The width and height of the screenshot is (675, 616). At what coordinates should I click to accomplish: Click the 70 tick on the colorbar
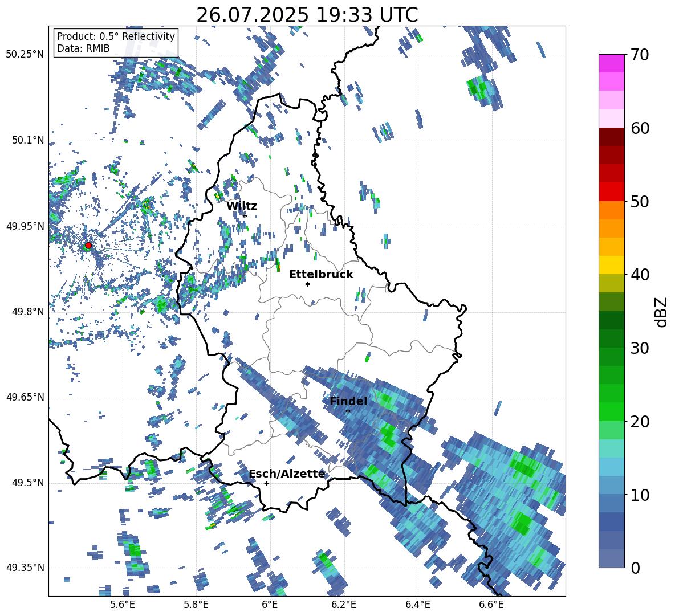(x=640, y=55)
